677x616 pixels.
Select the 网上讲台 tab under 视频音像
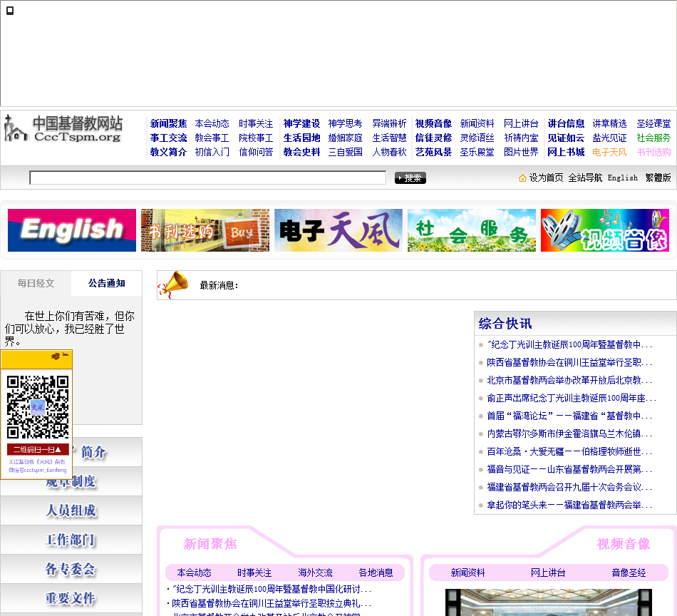(x=548, y=573)
